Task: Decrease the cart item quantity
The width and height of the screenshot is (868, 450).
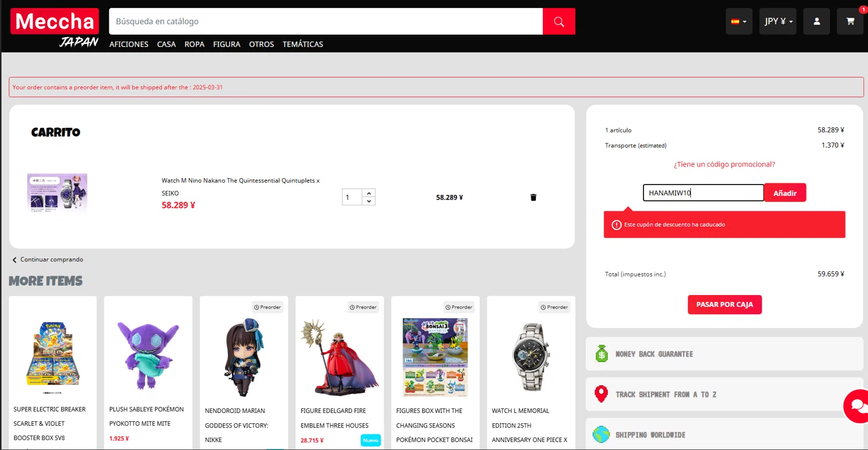Action: [369, 201]
